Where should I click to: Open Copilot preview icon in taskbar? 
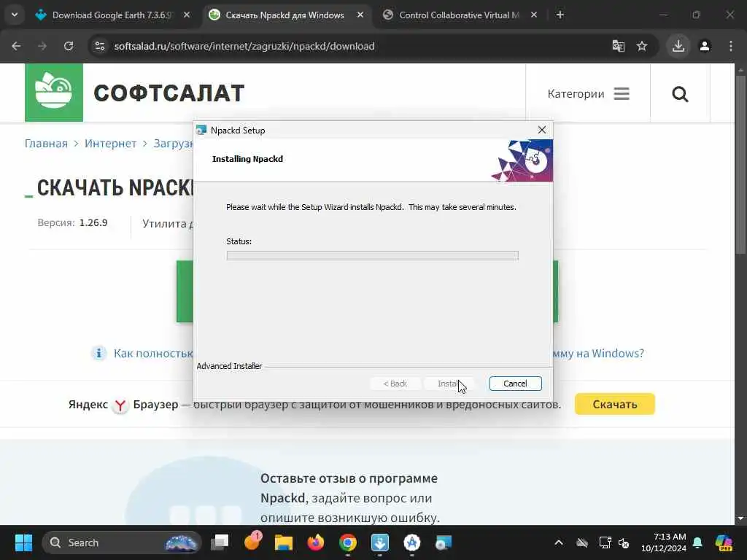pyautogui.click(x=723, y=542)
